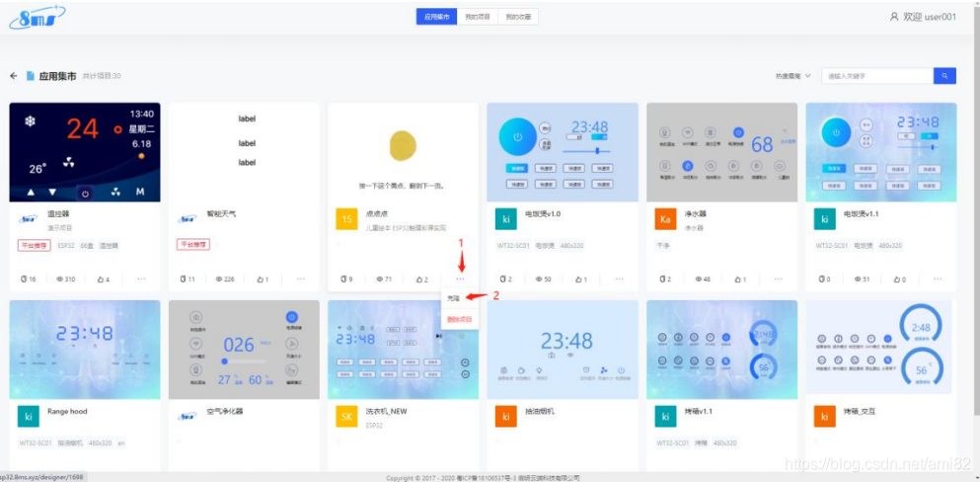Switch to the 我的项目 tab
The image size is (980, 482).
click(477, 17)
